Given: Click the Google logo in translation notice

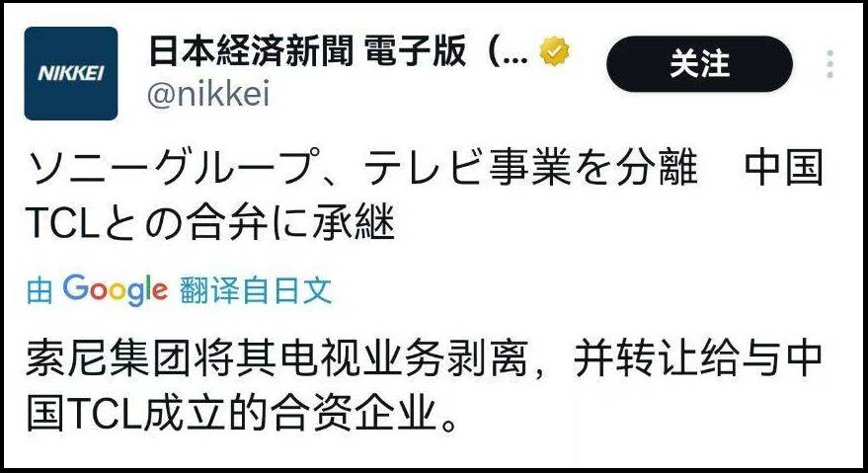Looking at the screenshot, I should [x=116, y=290].
